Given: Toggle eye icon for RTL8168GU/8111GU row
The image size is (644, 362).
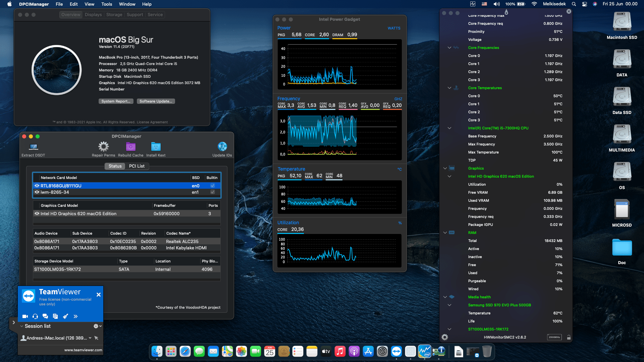Looking at the screenshot, I should [37, 186].
